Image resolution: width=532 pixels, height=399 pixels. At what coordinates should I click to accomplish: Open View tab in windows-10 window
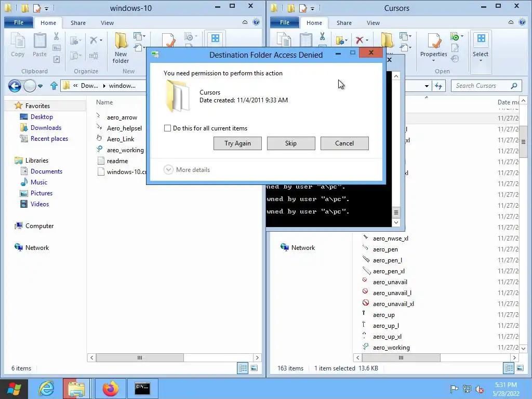(x=107, y=23)
